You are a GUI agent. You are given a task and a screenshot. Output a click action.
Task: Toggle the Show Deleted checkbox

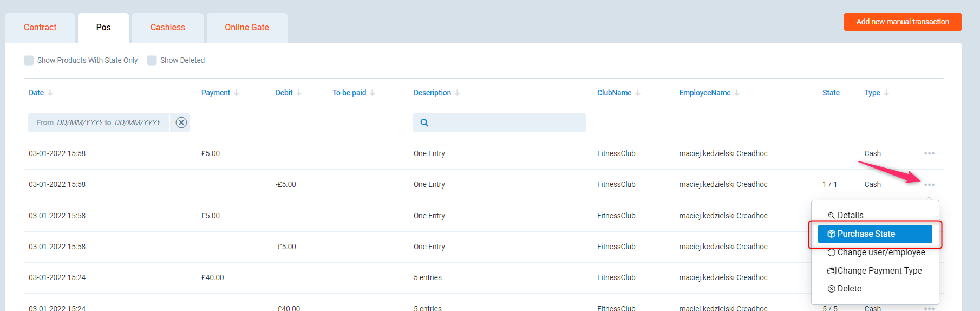tap(152, 60)
